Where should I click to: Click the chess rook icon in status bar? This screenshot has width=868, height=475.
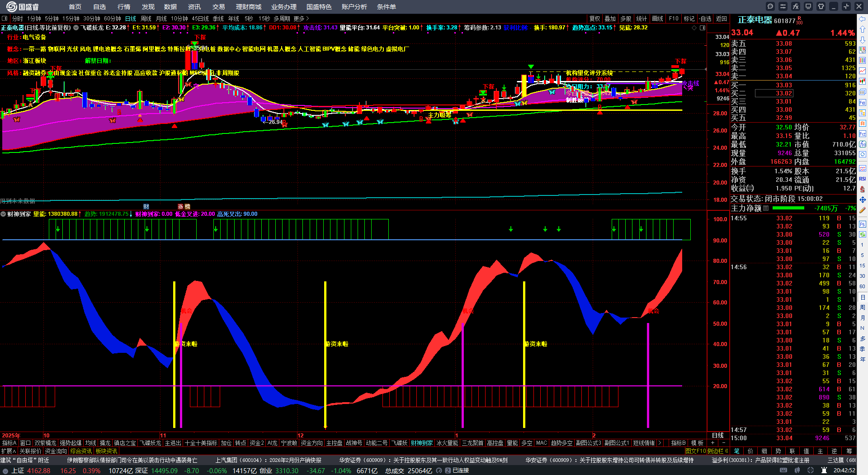[x=824, y=470]
